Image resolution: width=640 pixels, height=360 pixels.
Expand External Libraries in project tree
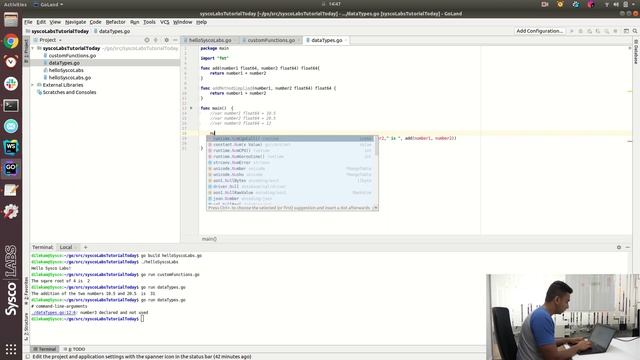(33, 85)
